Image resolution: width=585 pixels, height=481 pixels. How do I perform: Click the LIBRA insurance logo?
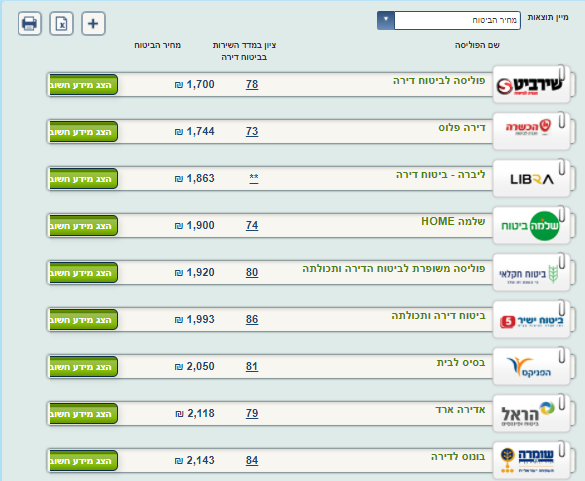tap(532, 179)
